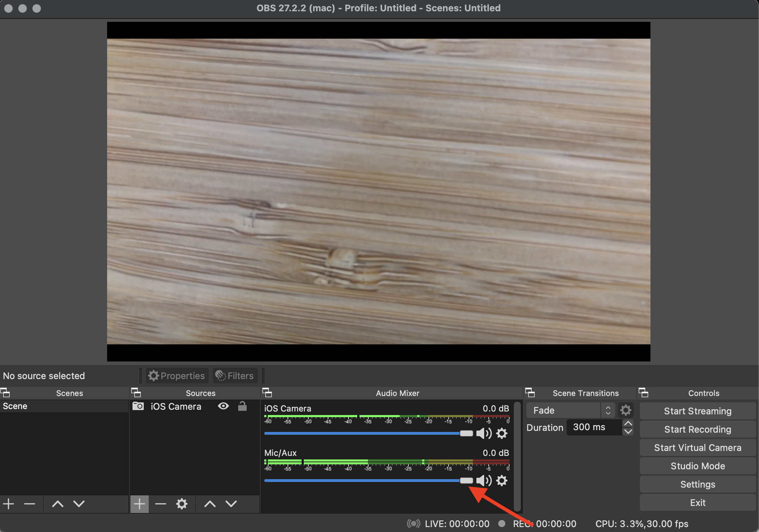Open Settings from Controls panel
This screenshot has height=532, width=759.
click(697, 484)
